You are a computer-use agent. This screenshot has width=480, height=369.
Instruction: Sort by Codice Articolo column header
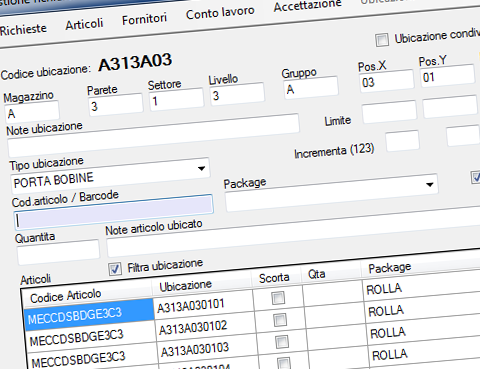pos(66,296)
